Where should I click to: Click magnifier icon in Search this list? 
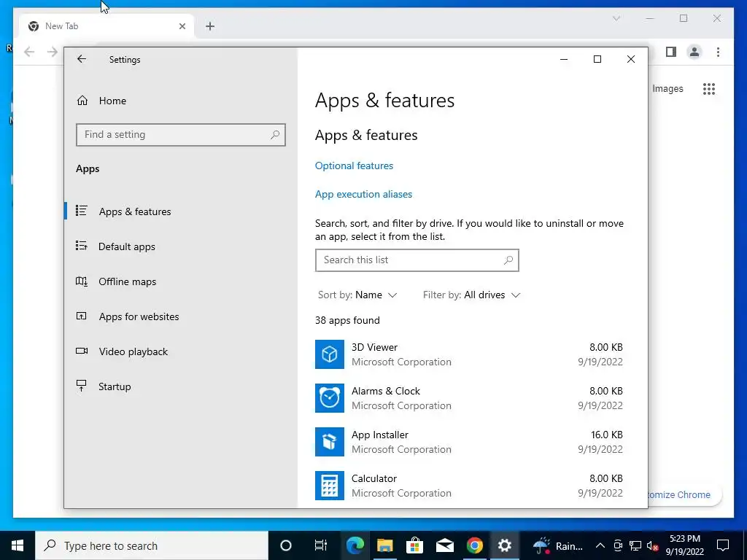coord(508,260)
